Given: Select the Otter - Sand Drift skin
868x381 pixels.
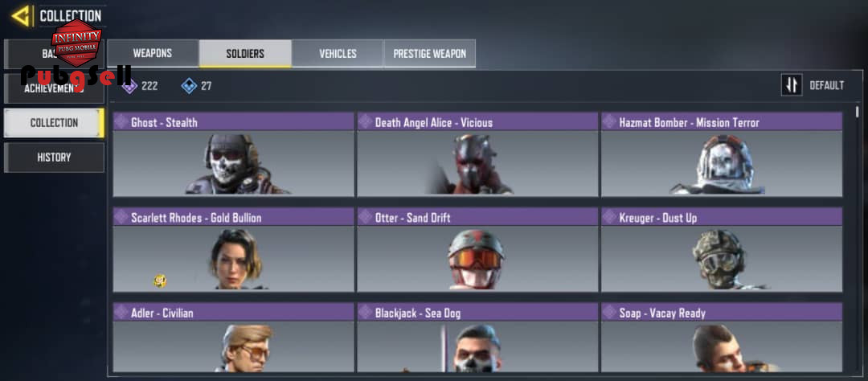Looking at the screenshot, I should point(477,250).
